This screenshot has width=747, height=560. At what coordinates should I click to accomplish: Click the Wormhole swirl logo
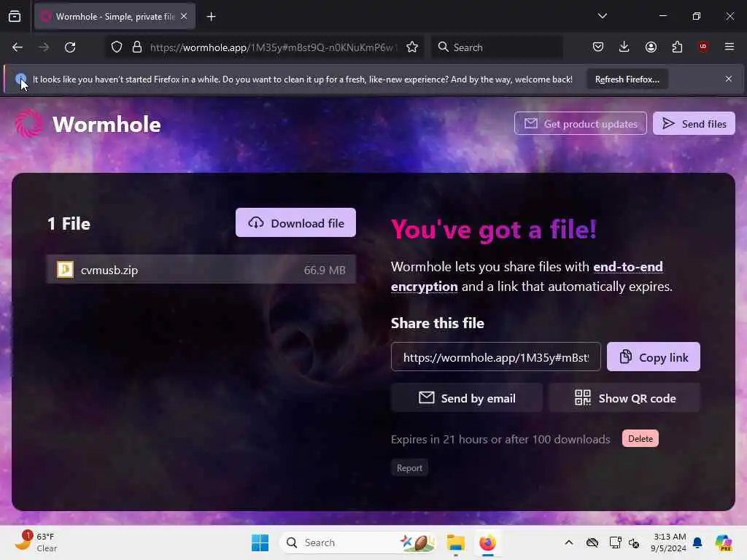coord(28,123)
